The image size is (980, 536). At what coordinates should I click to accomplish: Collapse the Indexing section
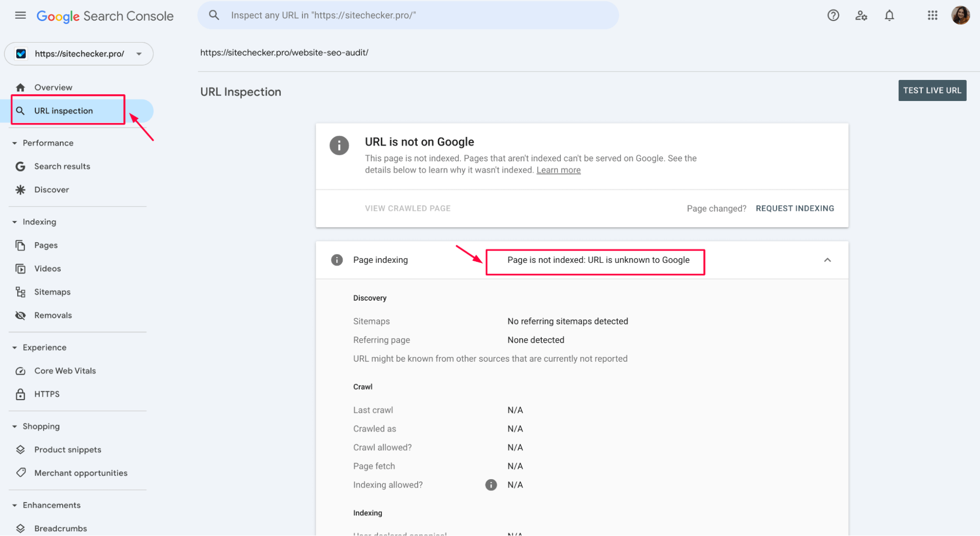tap(14, 222)
